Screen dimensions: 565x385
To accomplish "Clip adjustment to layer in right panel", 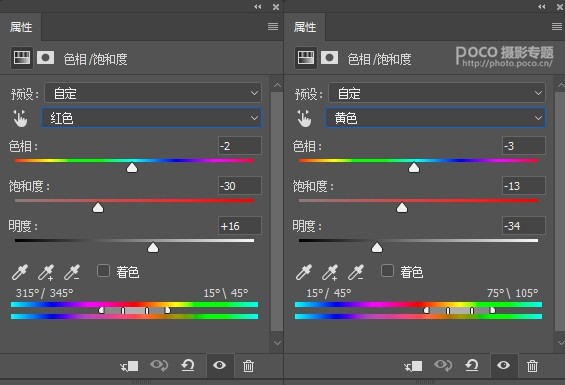I will (413, 366).
